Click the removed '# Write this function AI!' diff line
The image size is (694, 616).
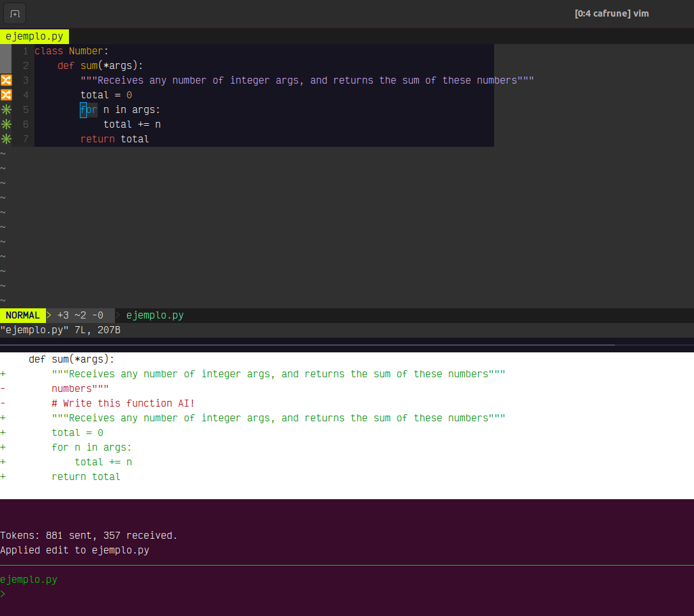pyautogui.click(x=123, y=403)
